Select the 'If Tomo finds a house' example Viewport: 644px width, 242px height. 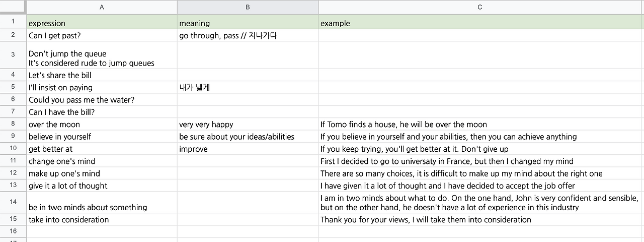pyautogui.click(x=480, y=125)
